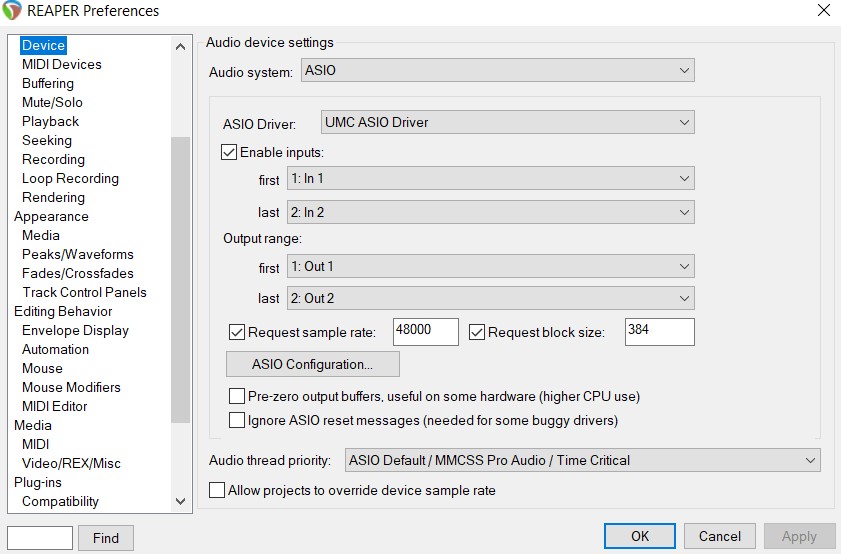Viewport: 841px width, 554px height.
Task: Open the Audio thread priority dropdown
Action: (582, 460)
